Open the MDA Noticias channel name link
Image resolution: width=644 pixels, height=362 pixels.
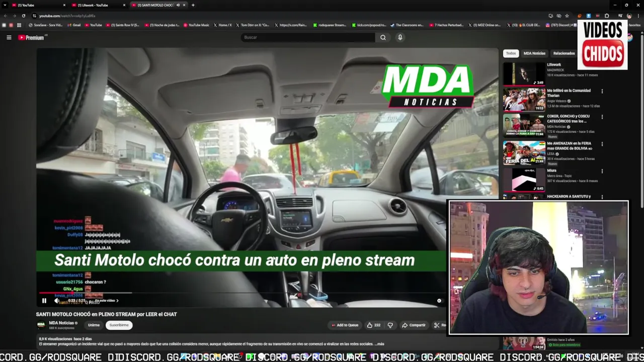(x=61, y=323)
